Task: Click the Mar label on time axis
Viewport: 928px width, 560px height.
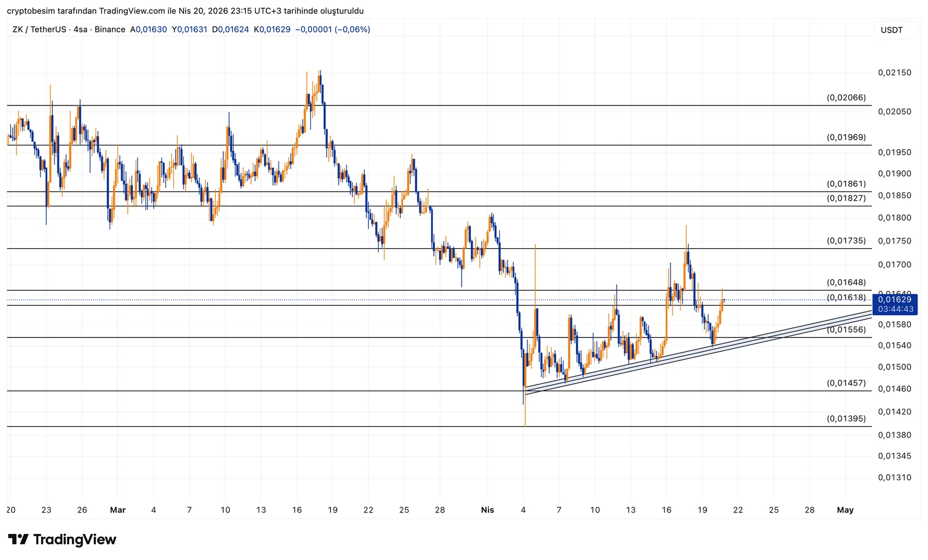Action: pos(118,510)
